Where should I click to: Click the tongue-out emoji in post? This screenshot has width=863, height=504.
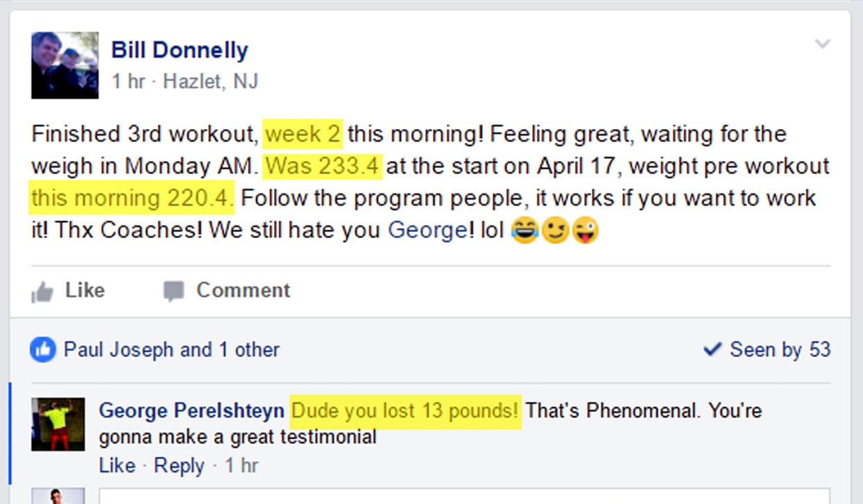(585, 231)
